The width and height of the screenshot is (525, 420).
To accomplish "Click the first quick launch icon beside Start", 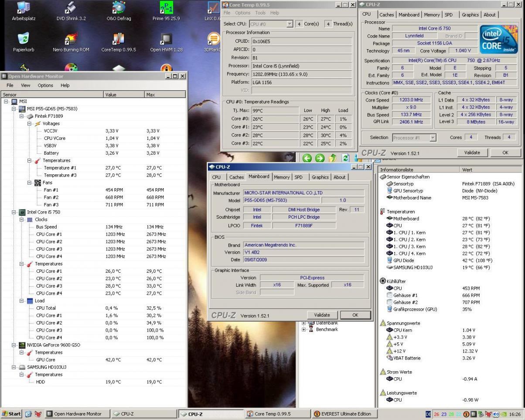I will [x=28, y=414].
